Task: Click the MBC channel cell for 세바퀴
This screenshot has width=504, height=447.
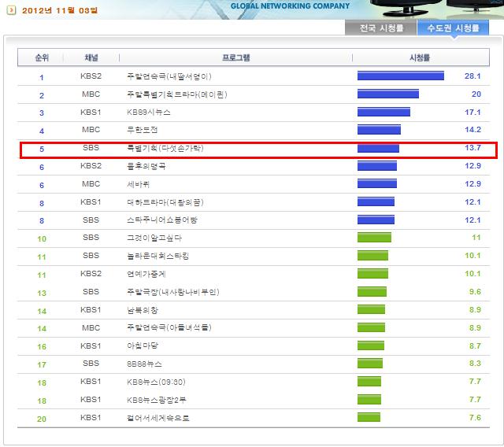Action: 91,183
